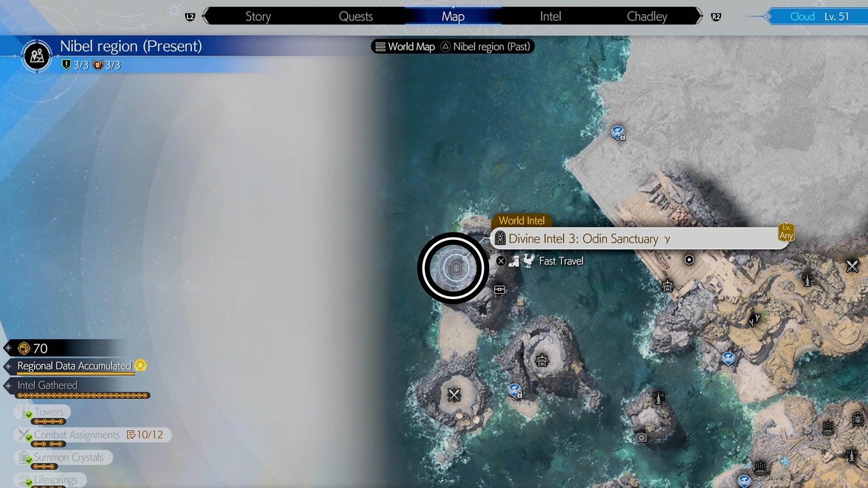Click the boots icon next to Fast Travel
868x488 pixels.
[515, 261]
